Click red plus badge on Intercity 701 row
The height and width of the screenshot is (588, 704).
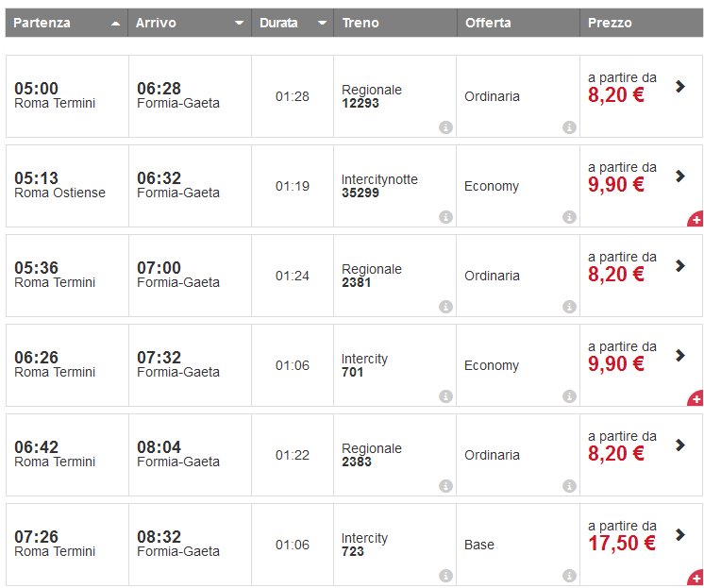point(696,398)
